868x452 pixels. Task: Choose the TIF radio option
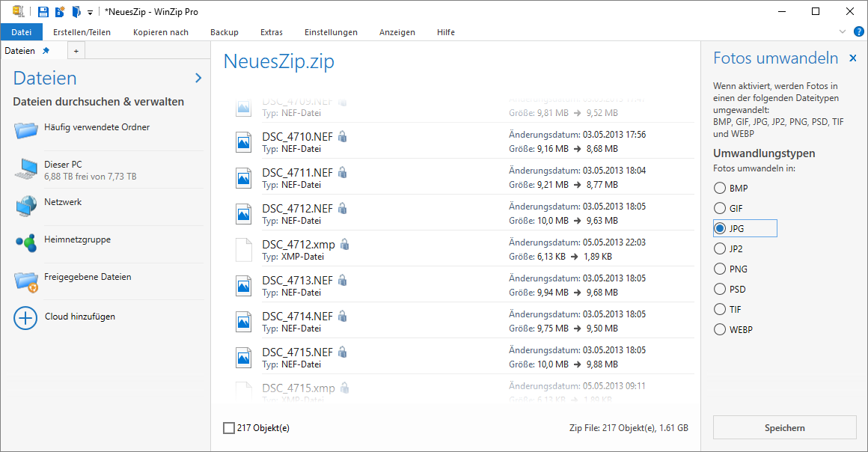coord(720,309)
